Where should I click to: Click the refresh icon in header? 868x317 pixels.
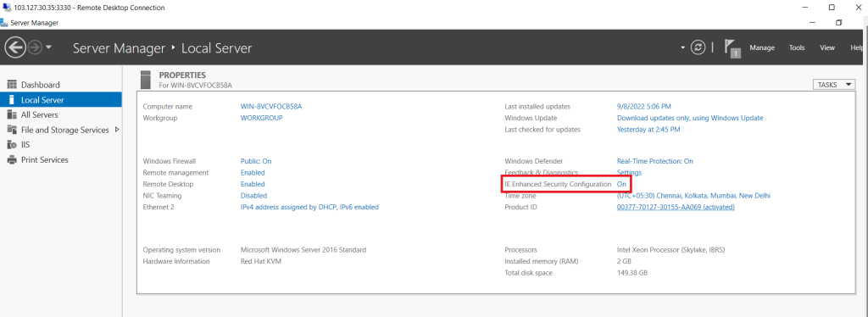698,47
